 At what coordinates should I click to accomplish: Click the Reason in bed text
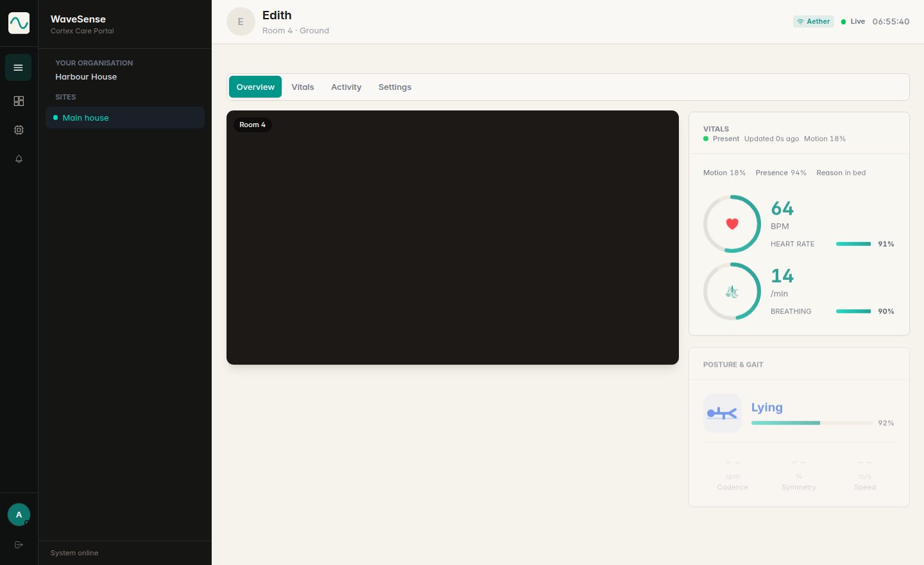click(841, 173)
